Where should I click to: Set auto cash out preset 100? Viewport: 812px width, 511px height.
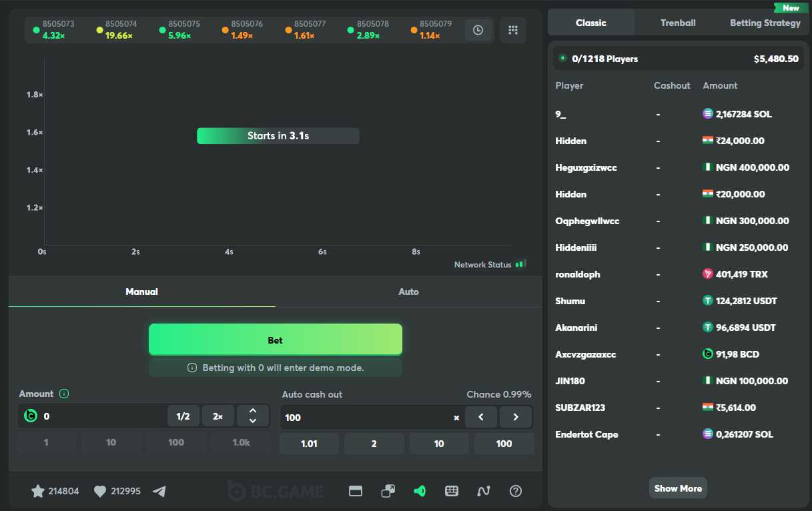[504, 444]
